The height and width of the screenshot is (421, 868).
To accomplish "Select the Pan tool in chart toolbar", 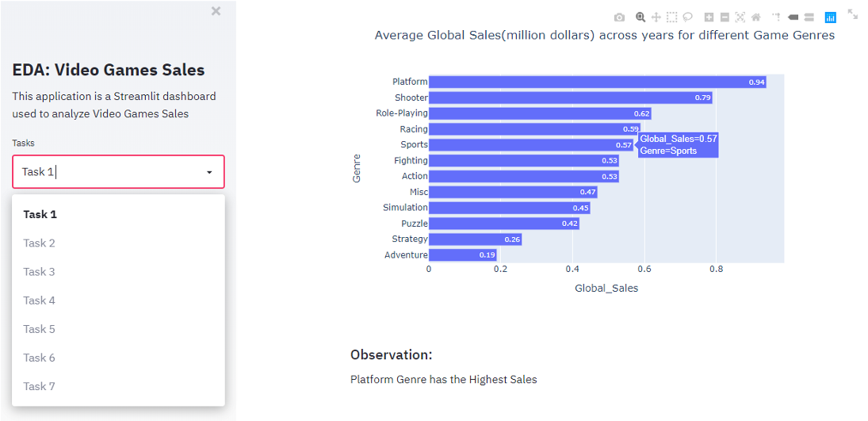I will click(x=656, y=17).
